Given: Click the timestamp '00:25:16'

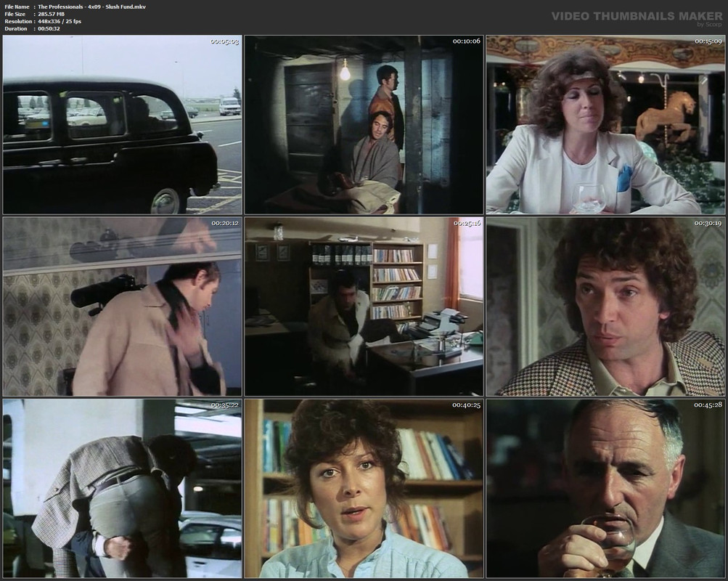Looking at the screenshot, I should [x=467, y=224].
